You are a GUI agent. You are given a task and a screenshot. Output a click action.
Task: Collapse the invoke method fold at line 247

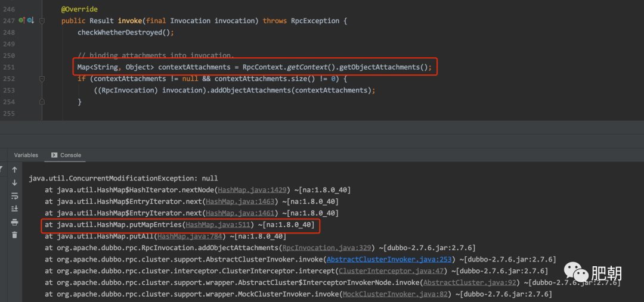[x=42, y=20]
